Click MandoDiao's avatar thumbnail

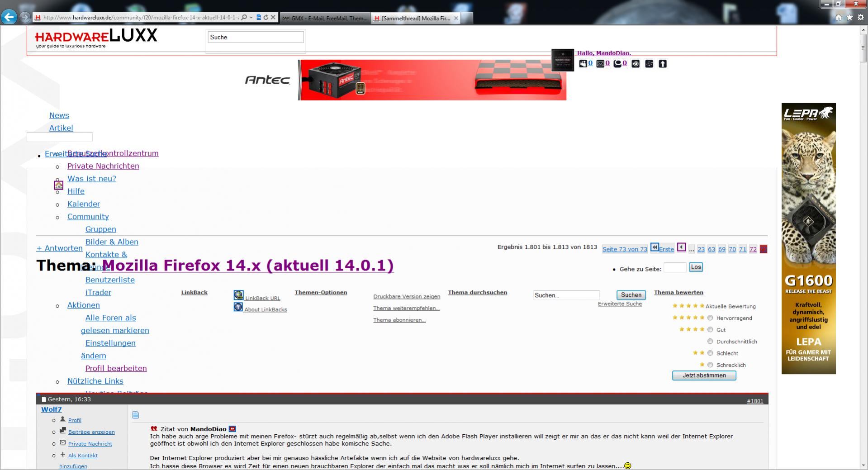pos(563,60)
